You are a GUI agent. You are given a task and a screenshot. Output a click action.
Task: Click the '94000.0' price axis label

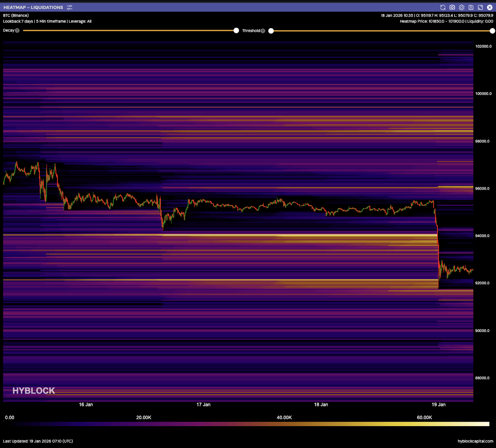(482, 236)
